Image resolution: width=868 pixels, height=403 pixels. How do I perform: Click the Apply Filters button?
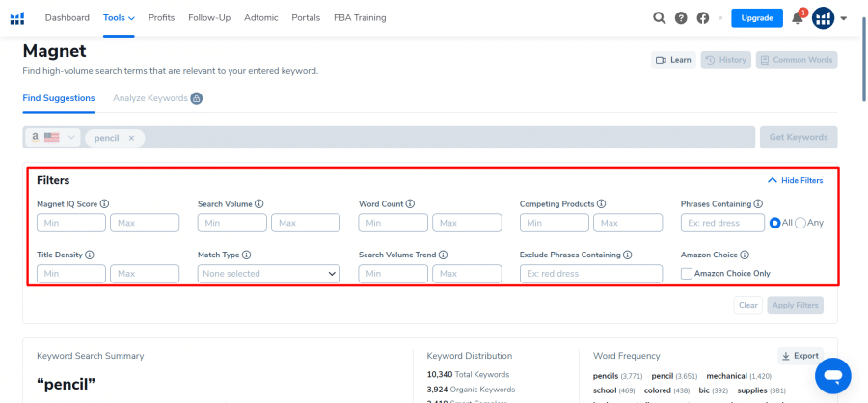[x=795, y=305]
